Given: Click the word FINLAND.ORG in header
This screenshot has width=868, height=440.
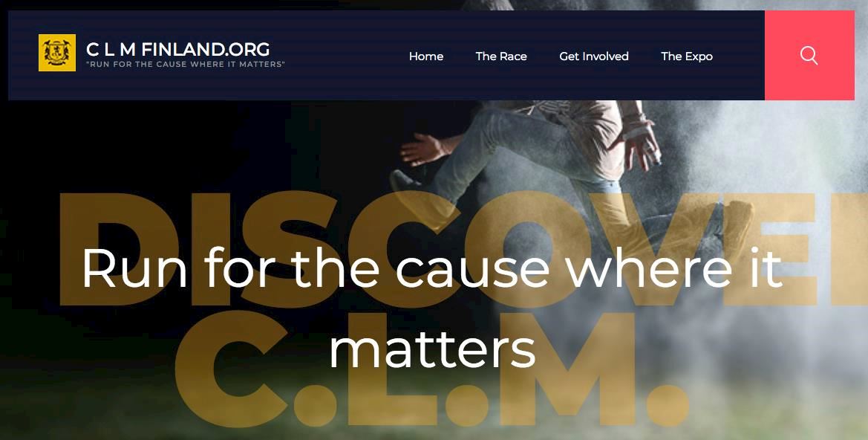Looking at the screenshot, I should point(206,49).
